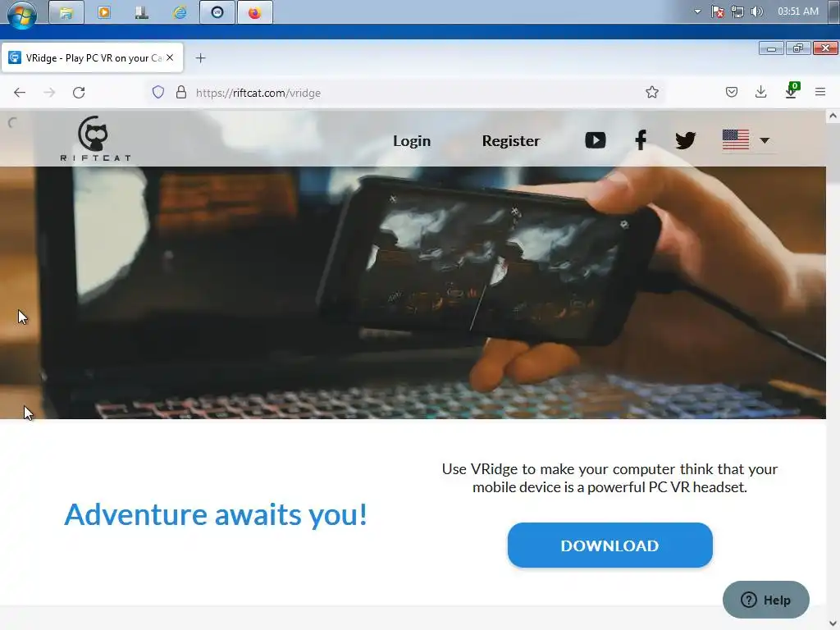
Task: Expand the language dropdown arrow
Action: coord(765,140)
